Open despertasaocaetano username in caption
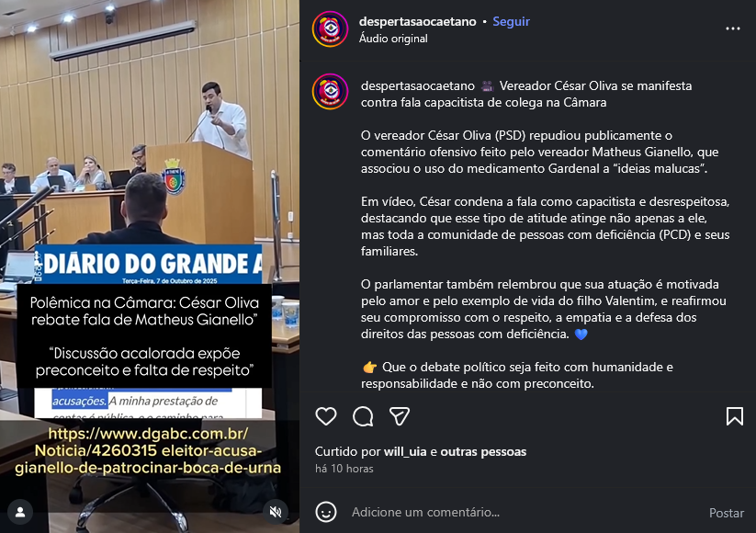The width and height of the screenshot is (756, 533). [418, 85]
